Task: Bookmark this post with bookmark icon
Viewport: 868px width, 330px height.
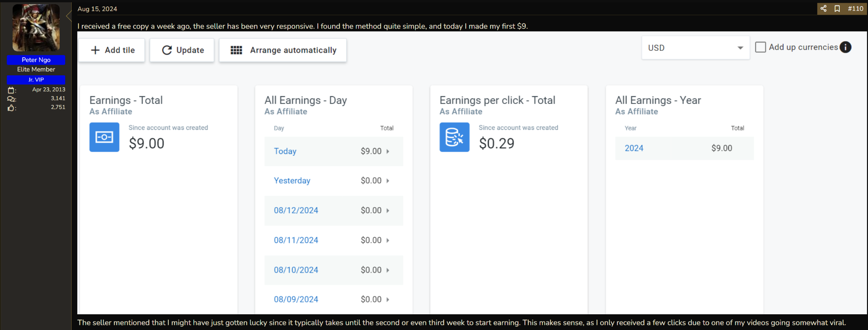Action: tap(837, 9)
